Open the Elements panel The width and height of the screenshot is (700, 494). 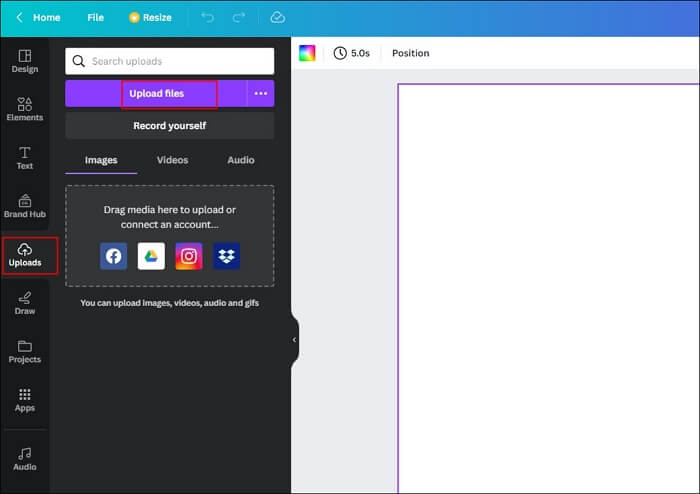pos(25,109)
